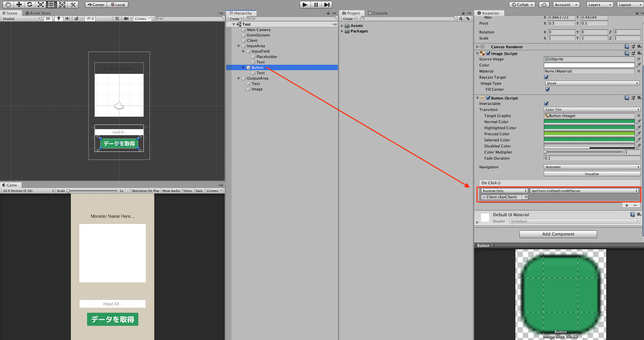Open Button (Script) help reference icon
The image size is (644, 340).
point(627,98)
